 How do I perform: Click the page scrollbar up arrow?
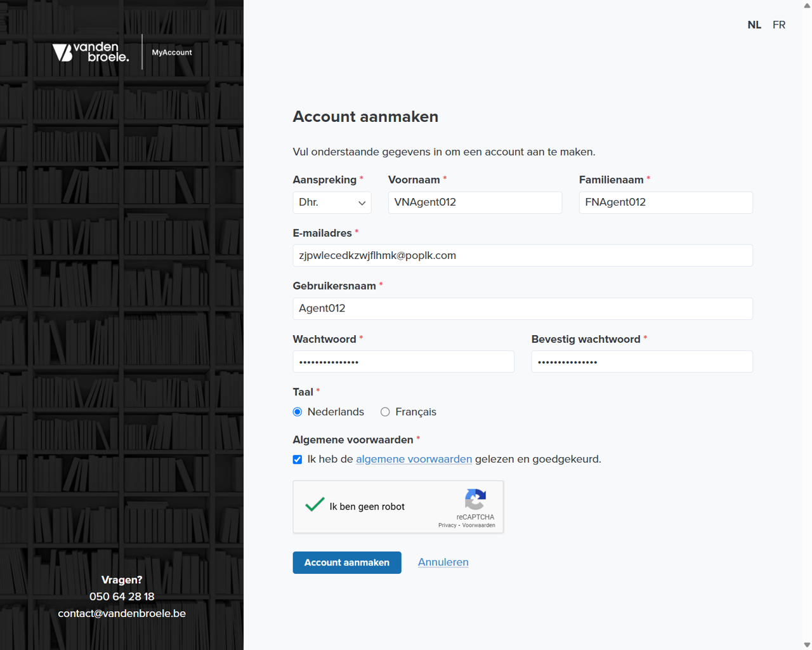click(807, 5)
